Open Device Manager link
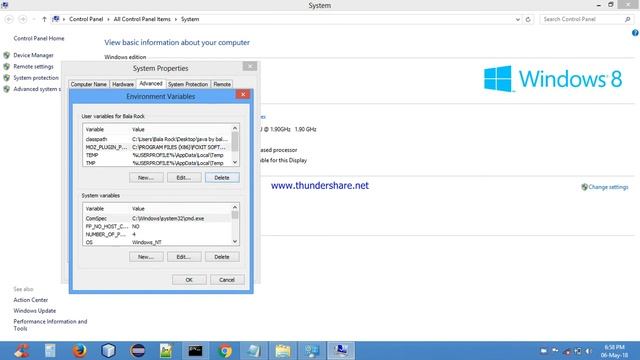This screenshot has width=640, height=360. pyautogui.click(x=33, y=55)
